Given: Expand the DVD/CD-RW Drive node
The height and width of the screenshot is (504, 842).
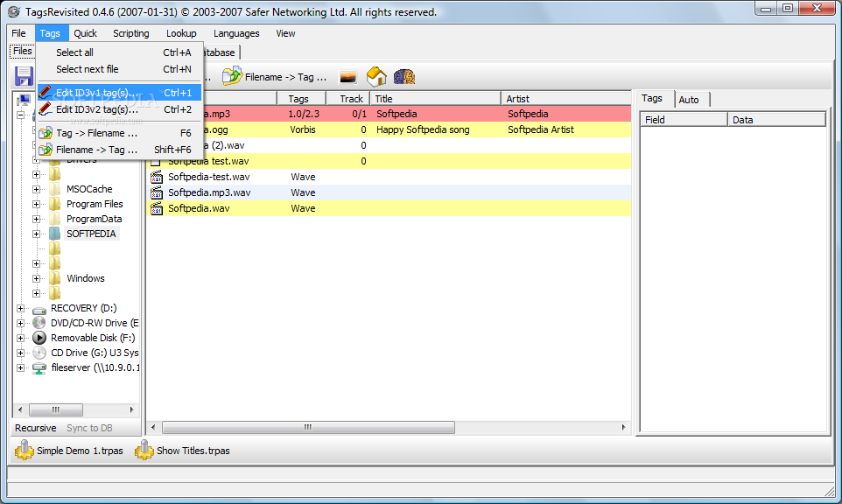Looking at the screenshot, I should [20, 323].
